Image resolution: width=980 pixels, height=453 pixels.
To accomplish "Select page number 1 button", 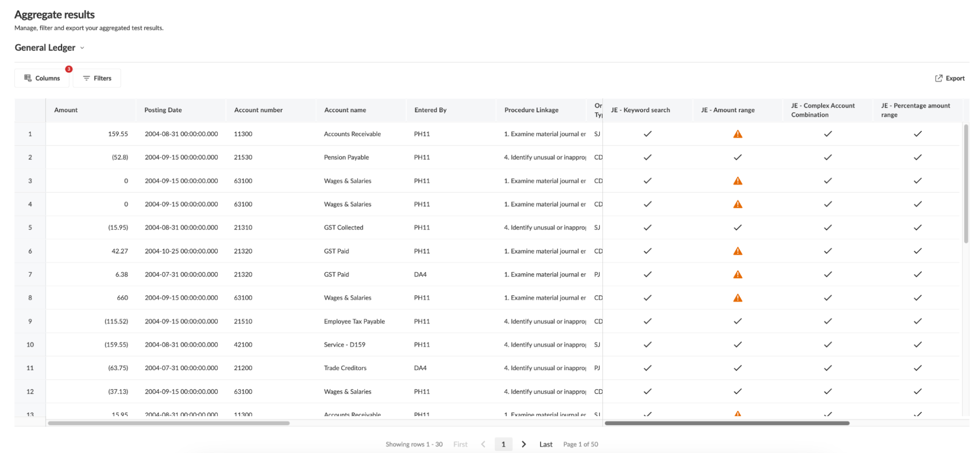I will (503, 444).
